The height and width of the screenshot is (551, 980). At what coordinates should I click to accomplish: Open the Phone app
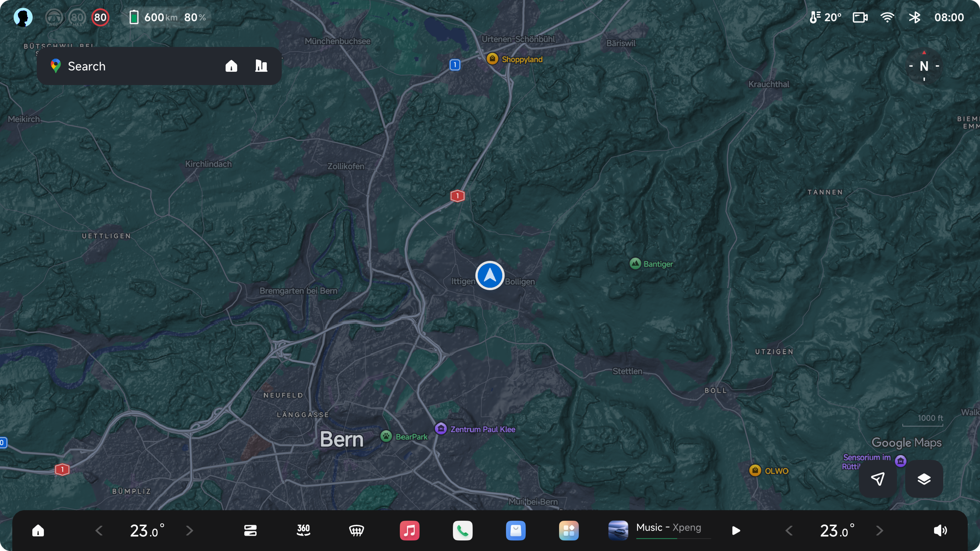pos(463,530)
